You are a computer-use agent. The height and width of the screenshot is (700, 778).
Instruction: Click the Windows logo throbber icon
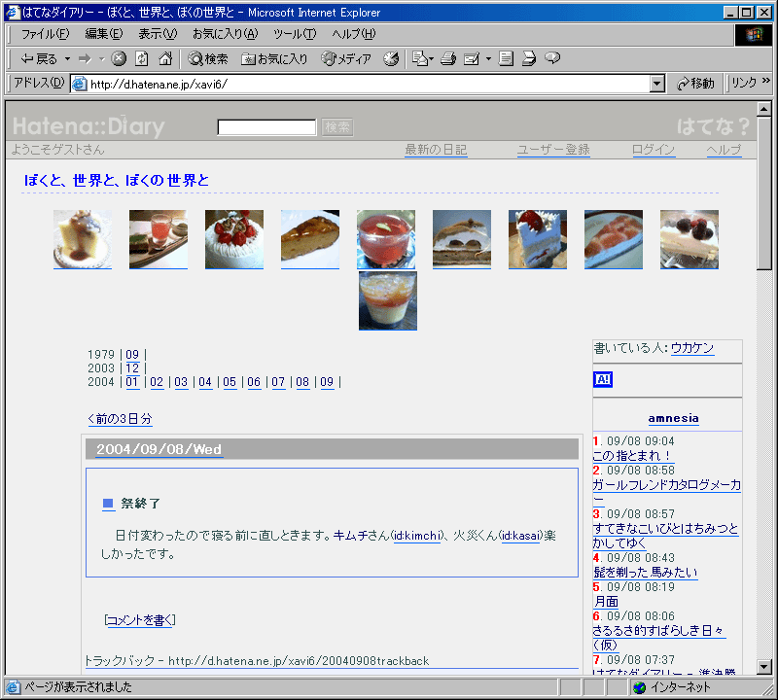(x=753, y=35)
